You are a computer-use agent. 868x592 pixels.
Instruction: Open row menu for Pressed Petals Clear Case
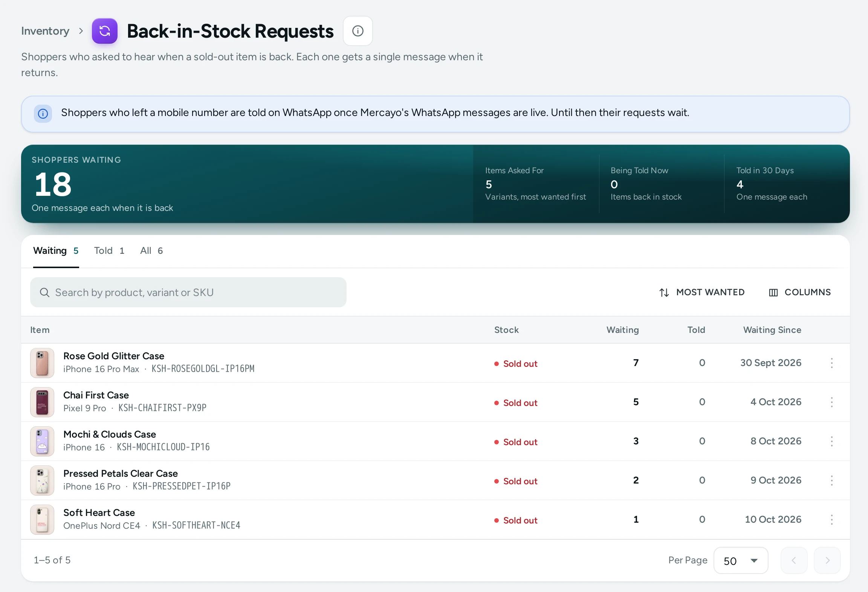coord(831,481)
